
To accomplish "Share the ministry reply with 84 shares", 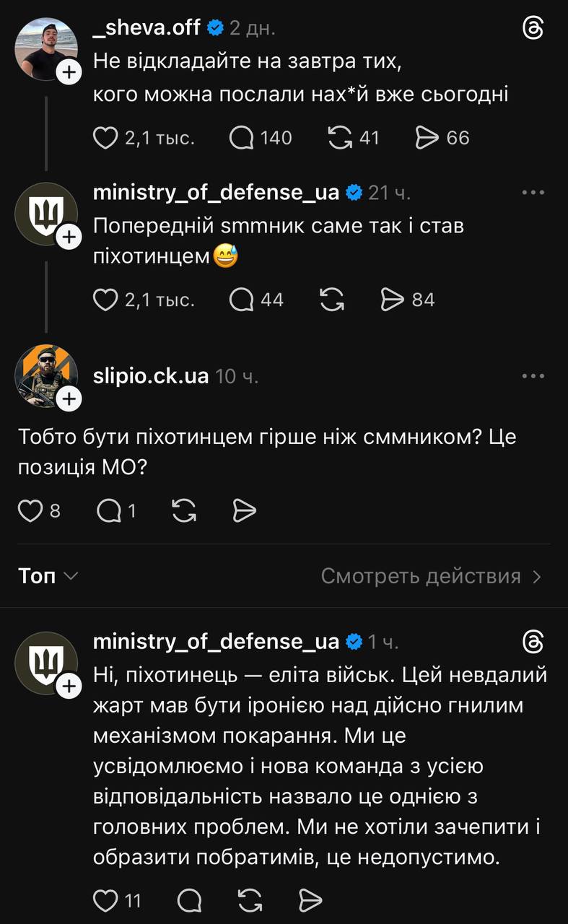I will [393, 299].
